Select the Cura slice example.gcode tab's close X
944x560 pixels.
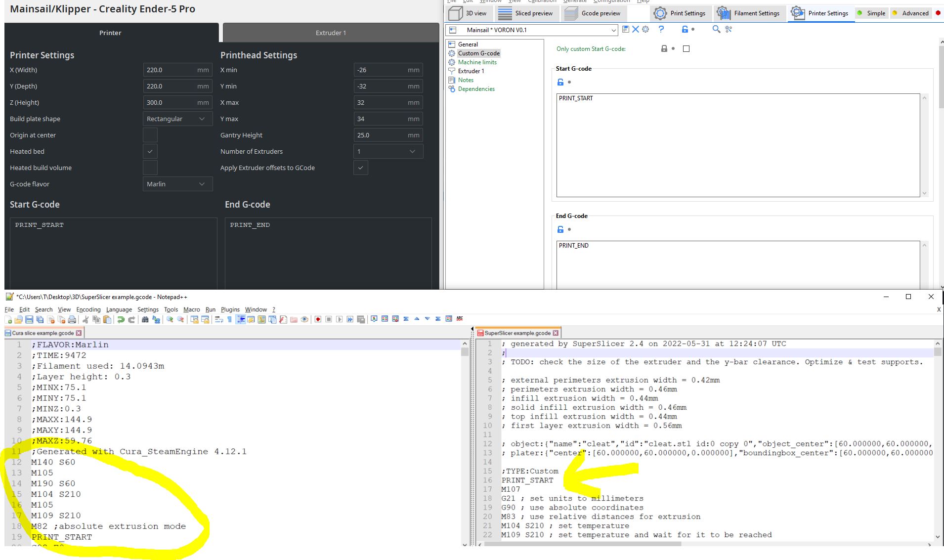[x=78, y=333]
